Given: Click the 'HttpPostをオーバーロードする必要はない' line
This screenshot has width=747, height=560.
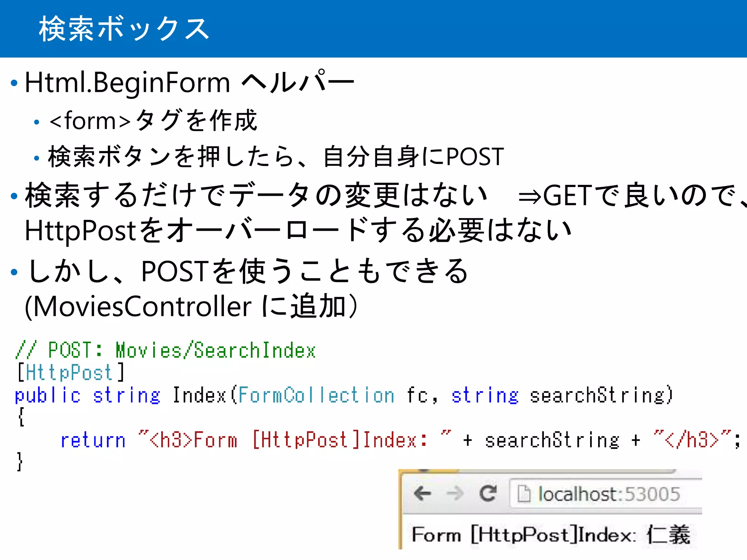Looking at the screenshot, I should click(298, 230).
